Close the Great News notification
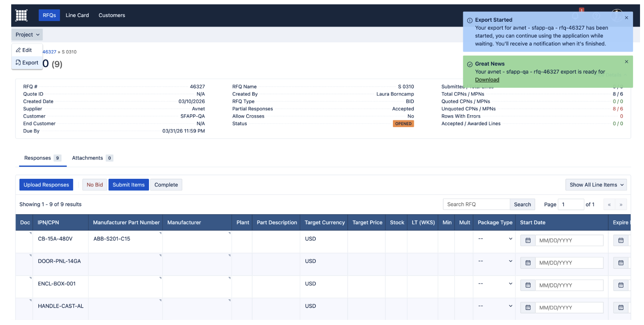 click(x=626, y=62)
